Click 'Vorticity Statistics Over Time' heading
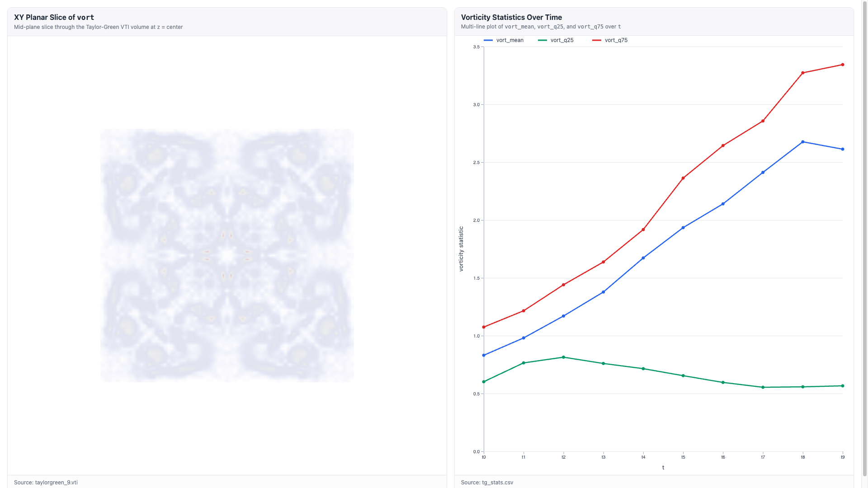 pos(511,17)
